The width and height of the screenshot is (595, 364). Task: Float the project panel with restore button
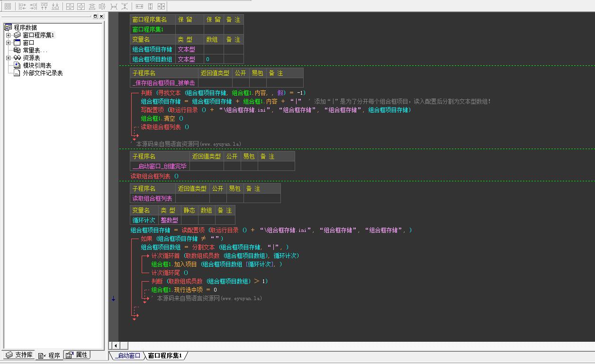pyautogui.click(x=95, y=16)
